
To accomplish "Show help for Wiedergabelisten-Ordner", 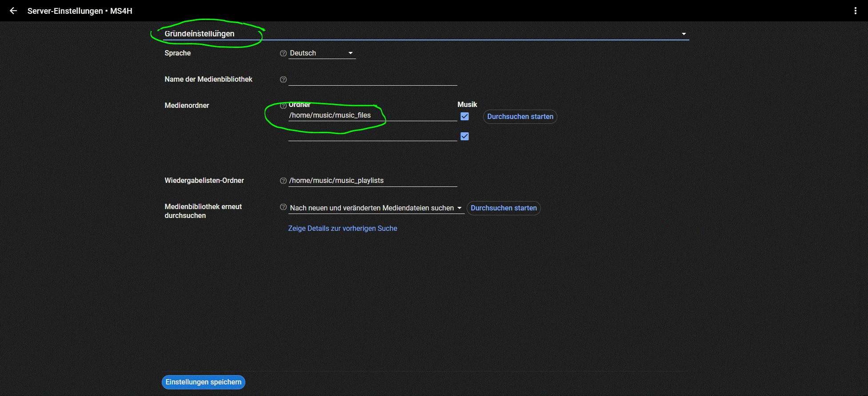I will point(283,181).
